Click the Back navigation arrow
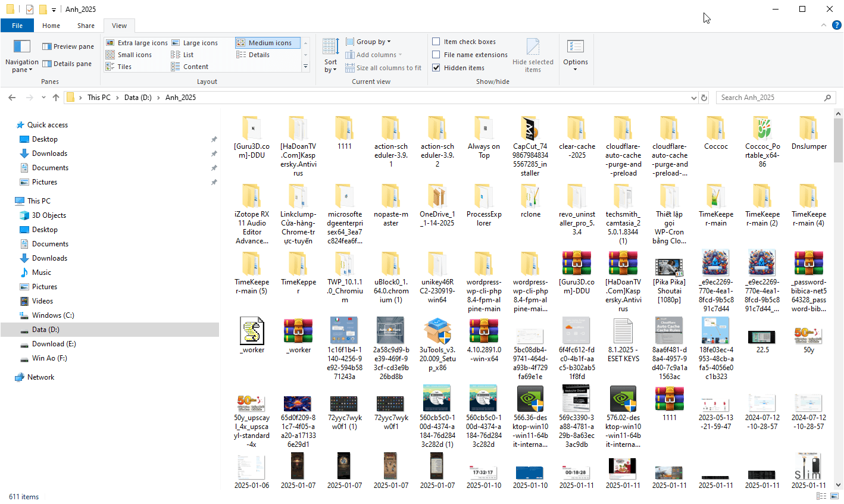 12,98
